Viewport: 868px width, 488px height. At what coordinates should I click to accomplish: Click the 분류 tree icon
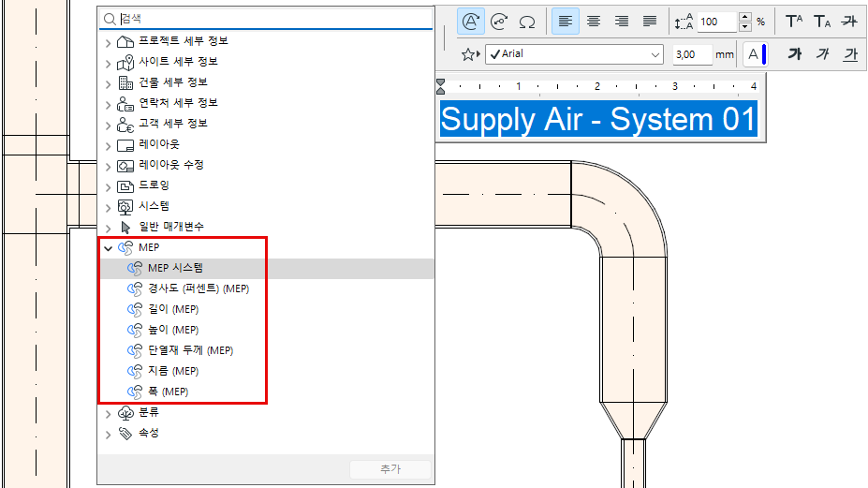point(125,413)
